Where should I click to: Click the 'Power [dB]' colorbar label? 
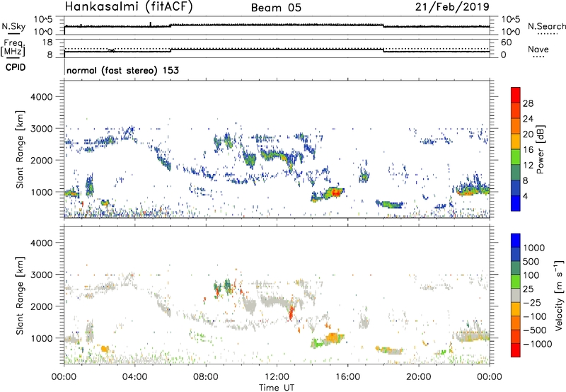click(540, 149)
